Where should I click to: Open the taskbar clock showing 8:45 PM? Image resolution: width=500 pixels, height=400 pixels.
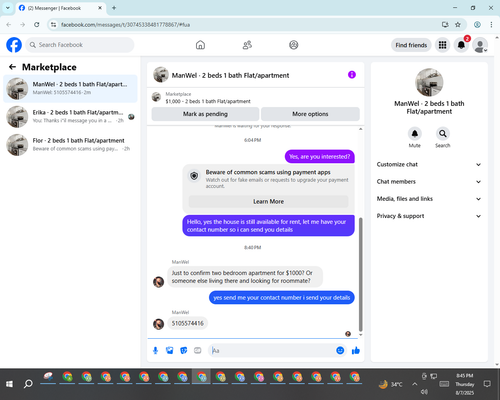point(465,384)
